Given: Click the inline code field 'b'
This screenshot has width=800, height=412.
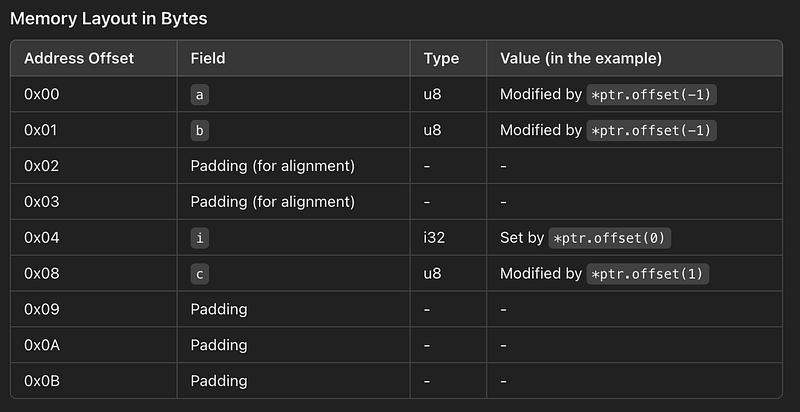Looking at the screenshot, I should point(199,131).
